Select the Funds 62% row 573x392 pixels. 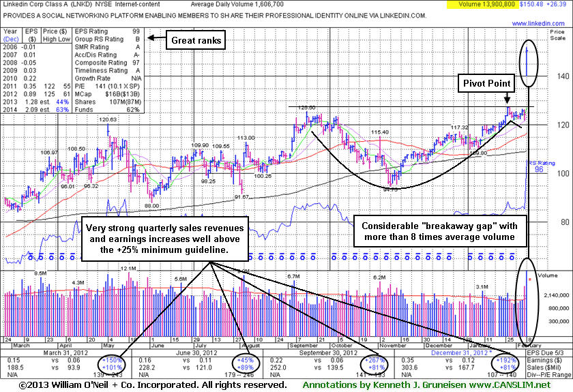(x=107, y=110)
